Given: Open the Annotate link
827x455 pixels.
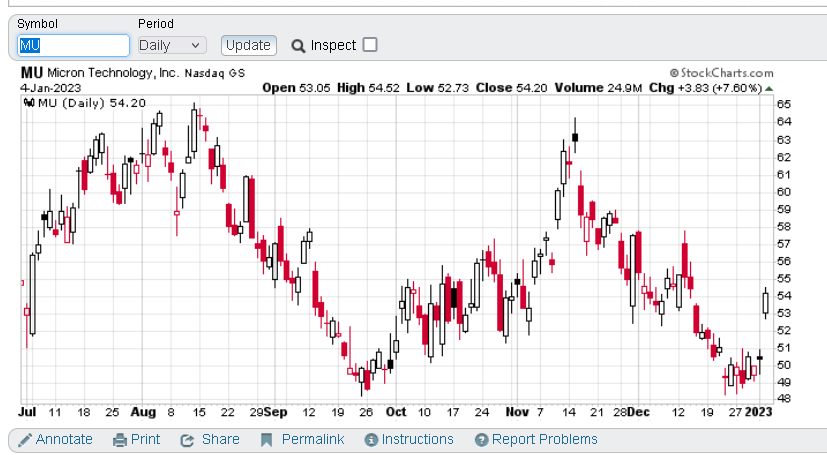Looking at the screenshot, I should (x=64, y=439).
